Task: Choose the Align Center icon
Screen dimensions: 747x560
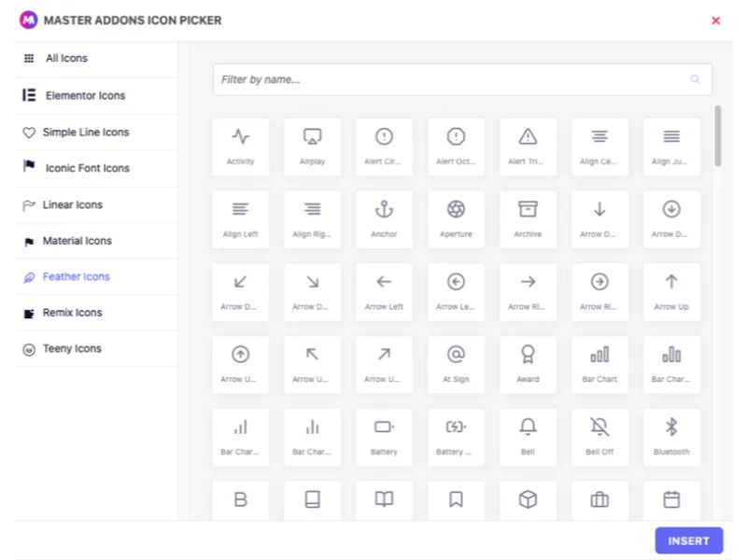Action: (x=599, y=147)
